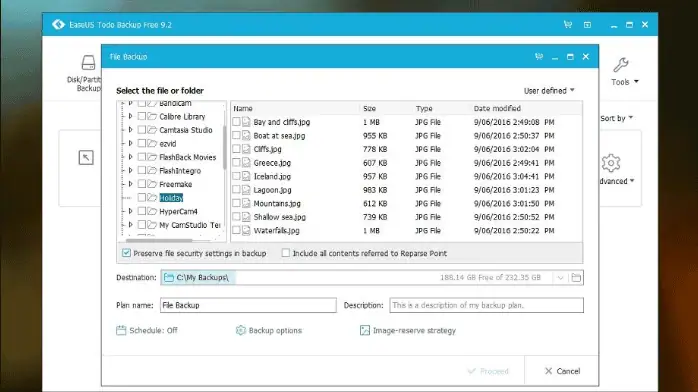
Task: Click the browse folder icon beside Destination
Action: pyautogui.click(x=576, y=278)
